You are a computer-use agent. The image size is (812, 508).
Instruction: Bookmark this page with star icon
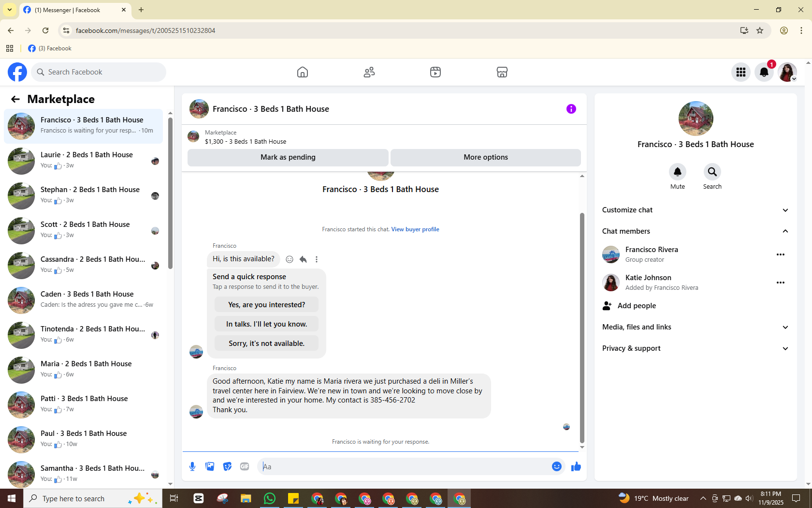pyautogui.click(x=760, y=30)
